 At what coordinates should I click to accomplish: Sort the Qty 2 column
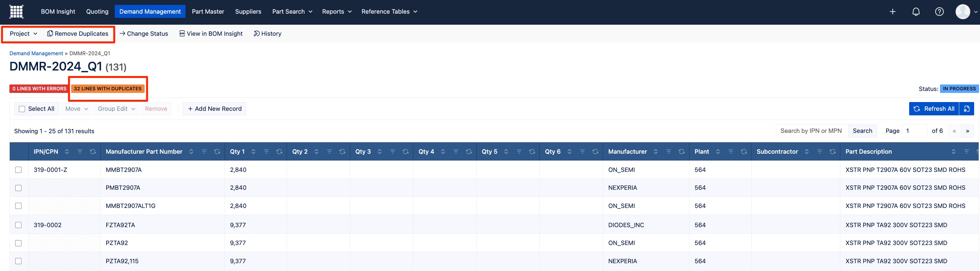(316, 151)
